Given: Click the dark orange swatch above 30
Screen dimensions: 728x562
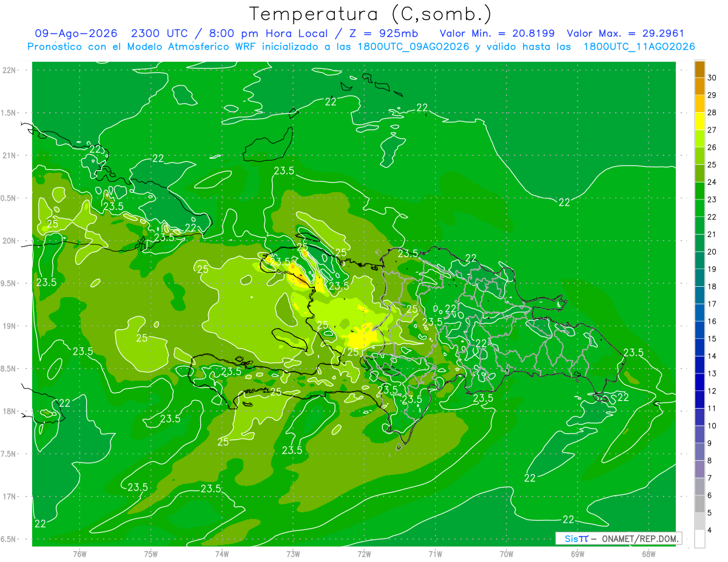Looking at the screenshot, I should coord(699,69).
